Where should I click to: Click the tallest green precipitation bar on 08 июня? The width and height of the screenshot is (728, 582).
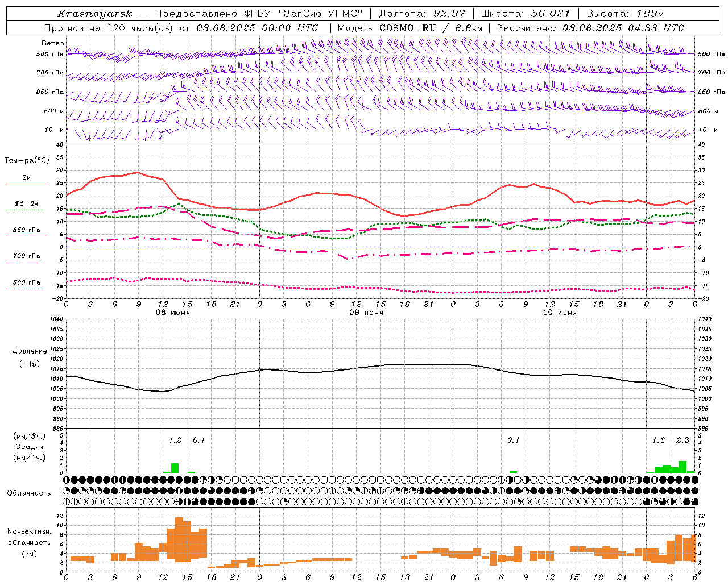pyautogui.click(x=175, y=468)
